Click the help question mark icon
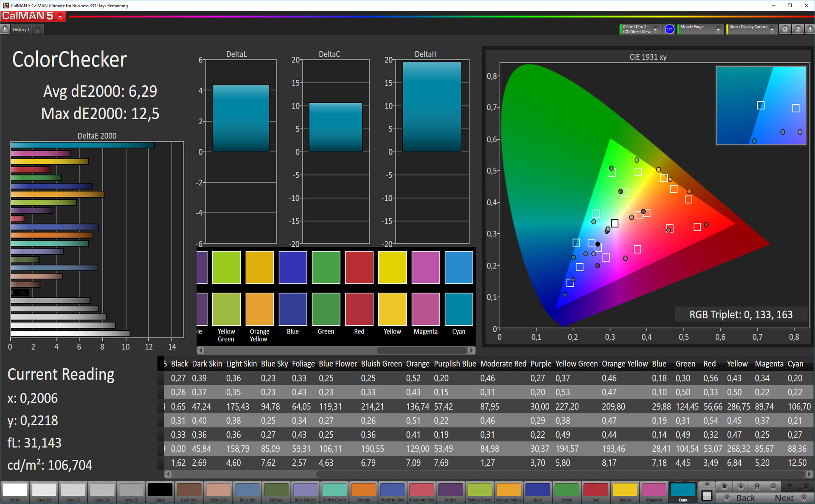This screenshot has height=504, width=815. click(798, 29)
